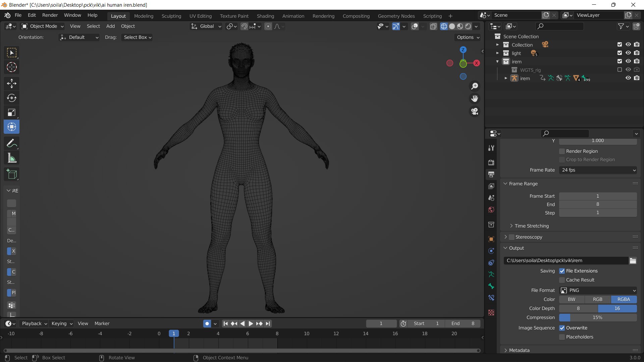Uncheck File Extensions option
Viewport: 644px width, 362px height.
(x=562, y=271)
